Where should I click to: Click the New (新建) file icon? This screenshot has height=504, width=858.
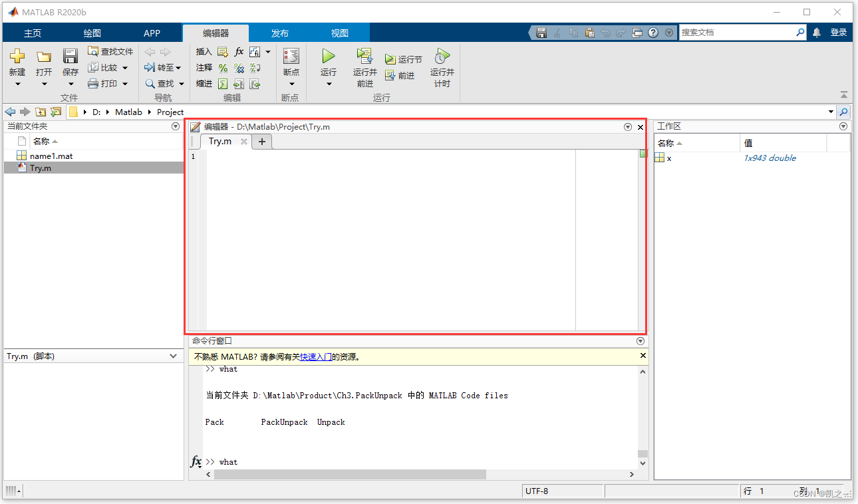(x=17, y=57)
